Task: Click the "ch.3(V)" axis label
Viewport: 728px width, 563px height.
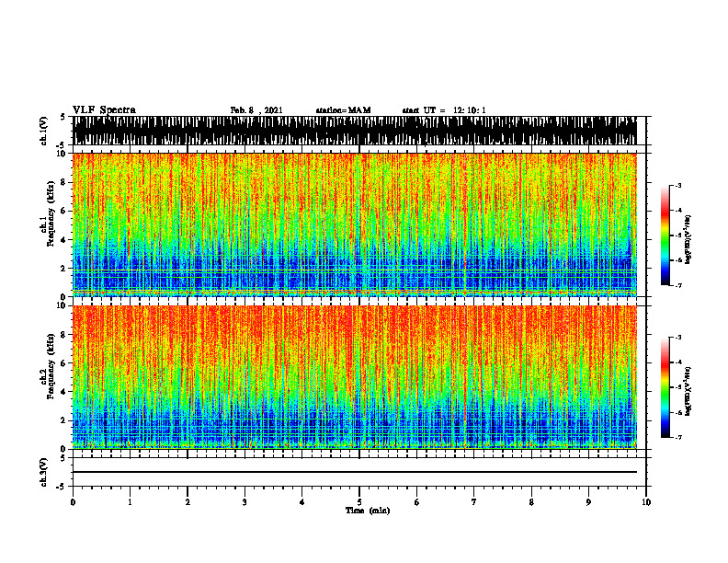Action: [43, 473]
